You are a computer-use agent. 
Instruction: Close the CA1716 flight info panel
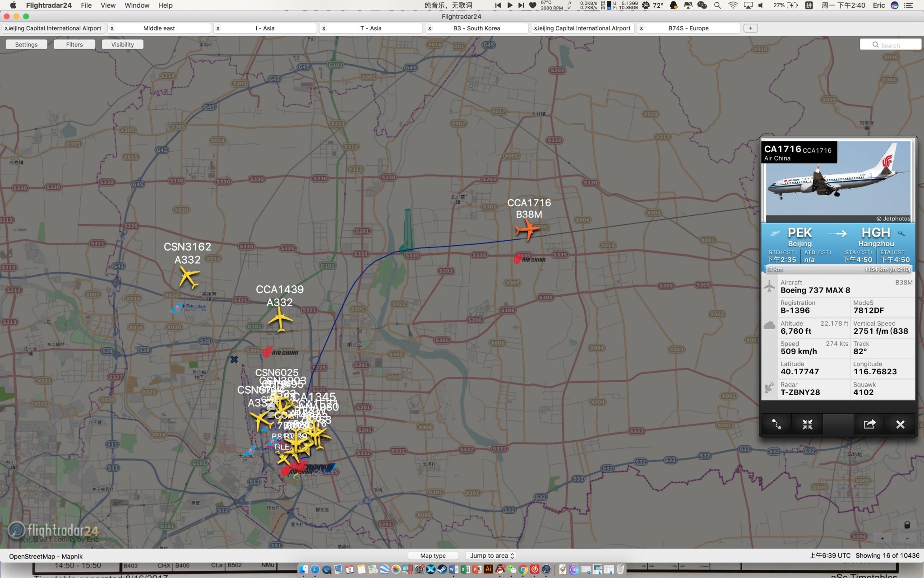[x=900, y=424]
